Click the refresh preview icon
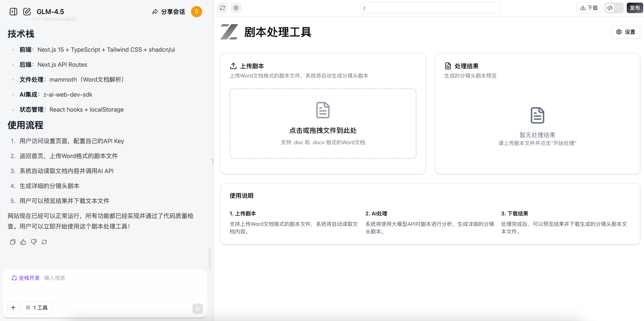 (222, 8)
